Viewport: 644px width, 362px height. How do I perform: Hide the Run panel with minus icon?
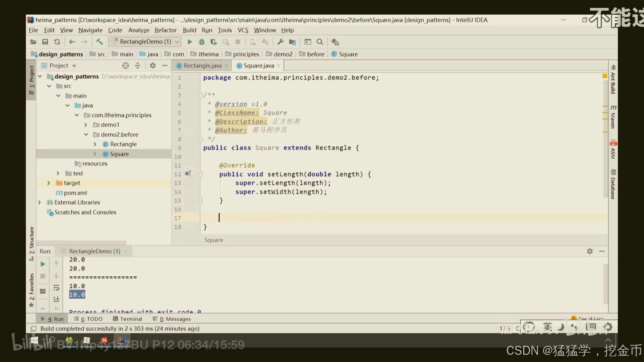(602, 251)
